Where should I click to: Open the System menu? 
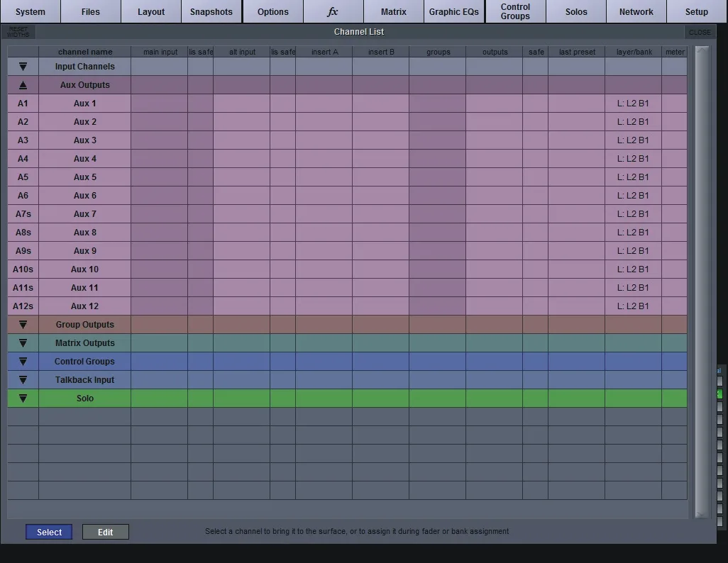[x=31, y=11]
